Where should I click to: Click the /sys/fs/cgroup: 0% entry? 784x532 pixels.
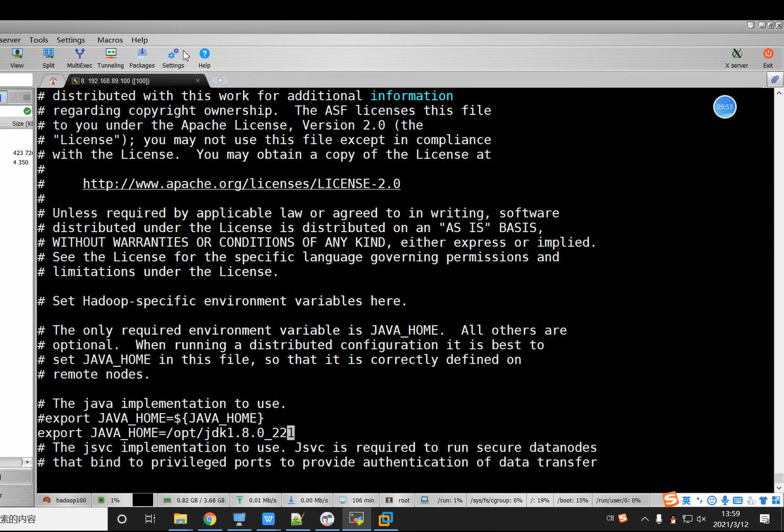tap(497, 500)
